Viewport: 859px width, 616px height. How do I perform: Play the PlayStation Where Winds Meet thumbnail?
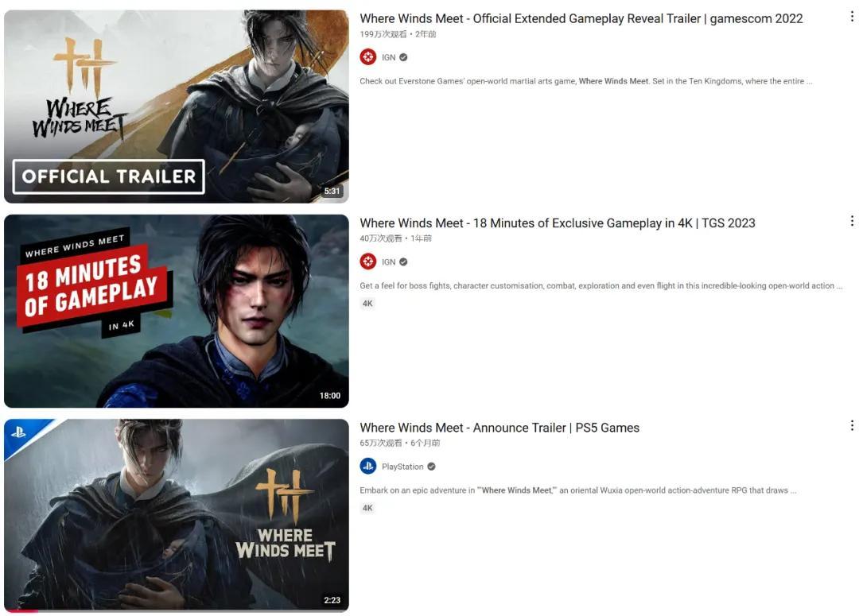177,515
